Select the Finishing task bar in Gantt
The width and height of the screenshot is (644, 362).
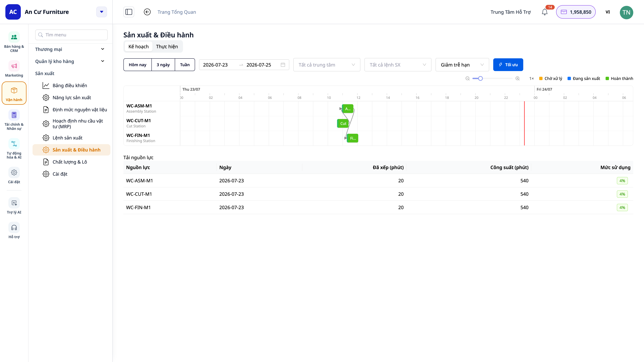(353, 138)
